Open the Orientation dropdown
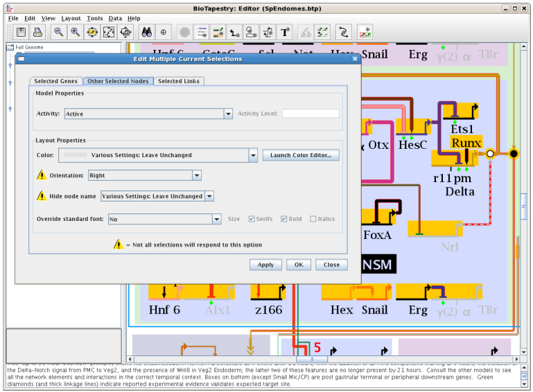 tap(196, 176)
